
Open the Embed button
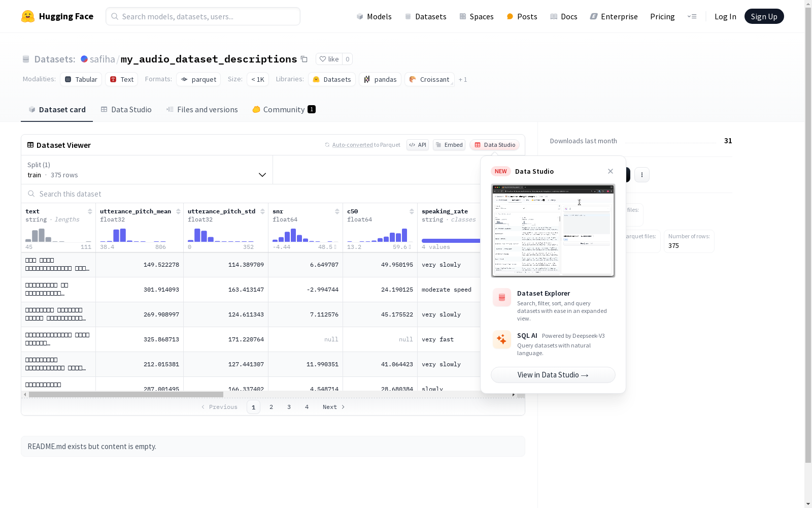tap(449, 145)
